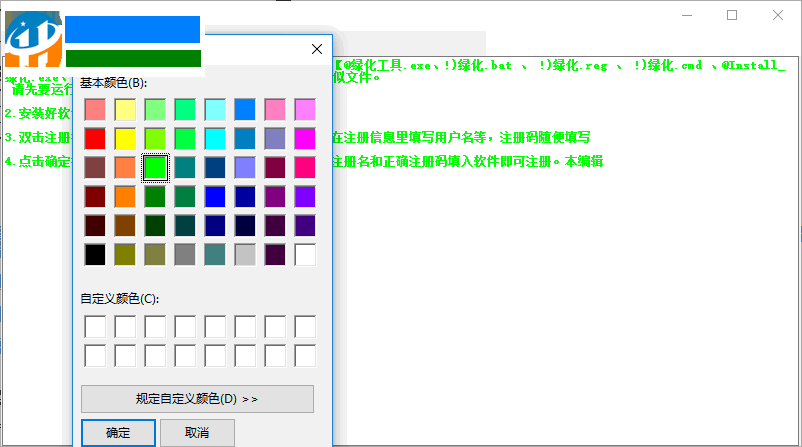The height and width of the screenshot is (447, 802).
Task: Choose the azure blue swatch in the first row
Action: point(245,110)
